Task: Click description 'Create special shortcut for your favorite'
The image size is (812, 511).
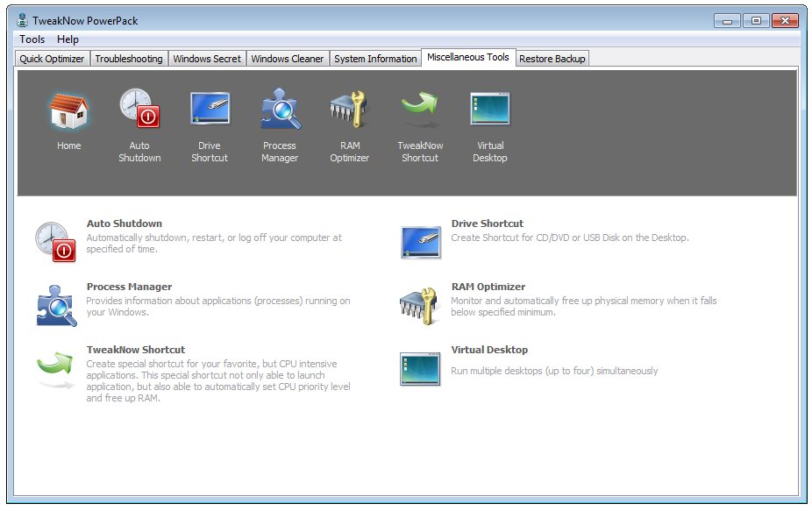Action: (218, 381)
